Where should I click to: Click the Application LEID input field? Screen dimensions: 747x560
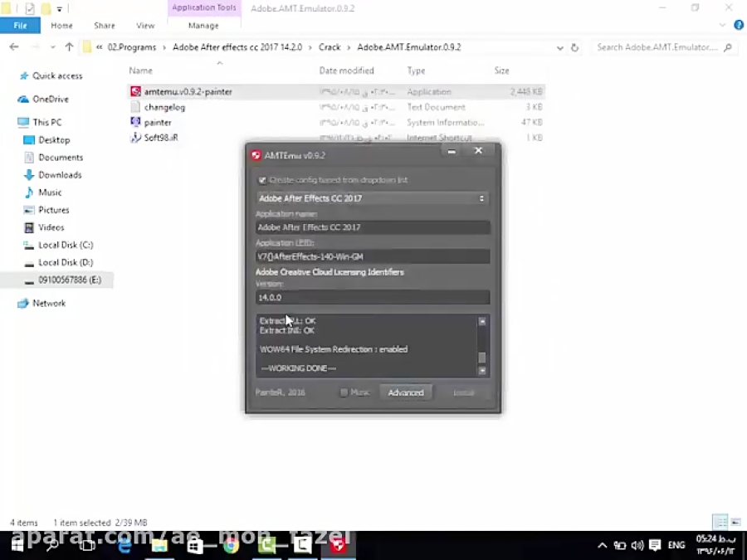(373, 256)
